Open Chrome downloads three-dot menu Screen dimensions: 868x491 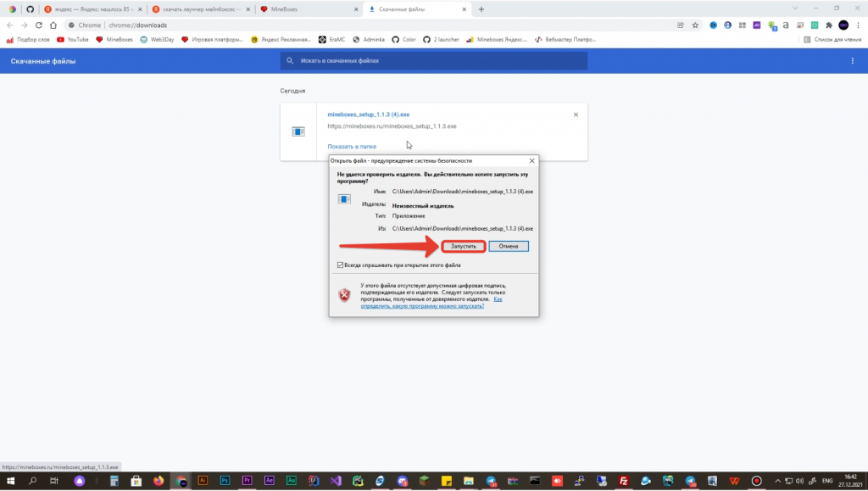pos(852,61)
